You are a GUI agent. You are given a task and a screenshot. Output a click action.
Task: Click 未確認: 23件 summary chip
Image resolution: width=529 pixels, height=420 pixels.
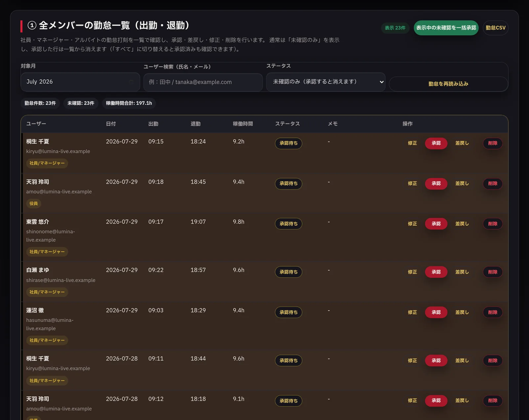(x=81, y=103)
